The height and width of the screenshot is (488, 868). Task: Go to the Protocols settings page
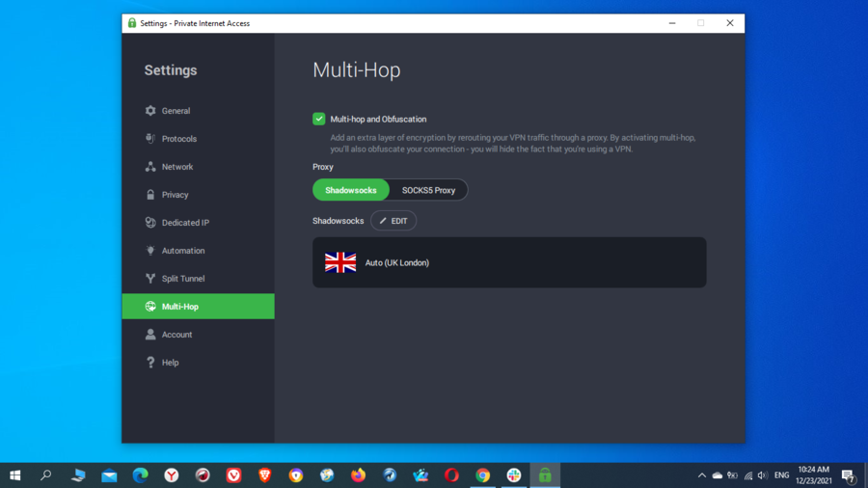click(x=178, y=139)
